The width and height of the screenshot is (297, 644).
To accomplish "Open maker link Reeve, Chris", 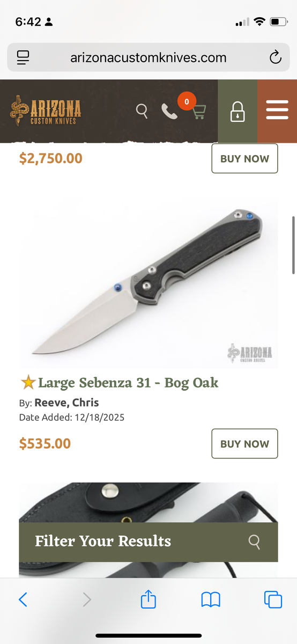I will 67,402.
